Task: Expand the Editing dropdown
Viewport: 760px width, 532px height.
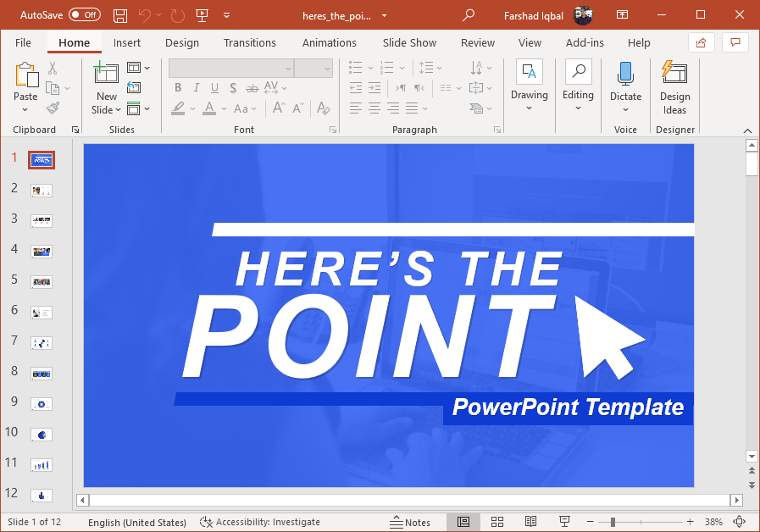Action: [578, 108]
